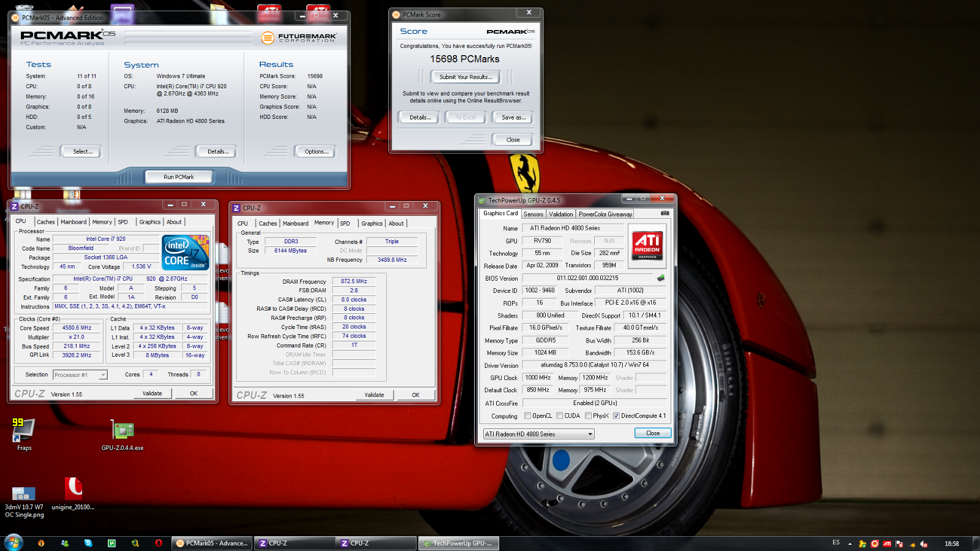
Task: Open SPD tab in the memory CPU-Z window
Action: tap(345, 223)
